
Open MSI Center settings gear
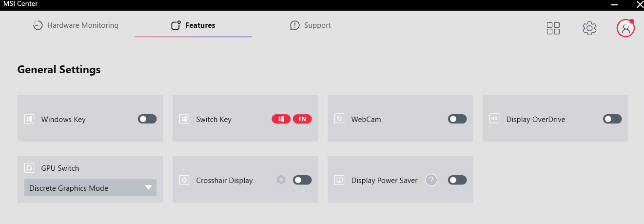[589, 28]
